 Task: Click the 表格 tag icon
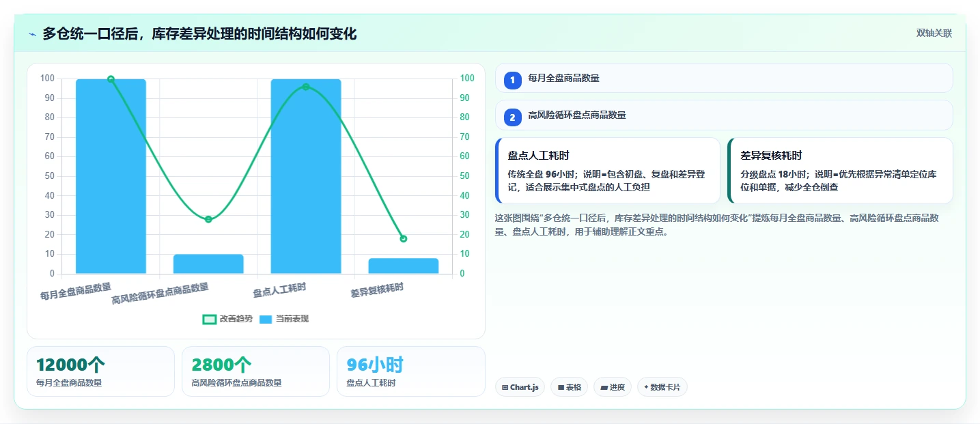tap(561, 387)
